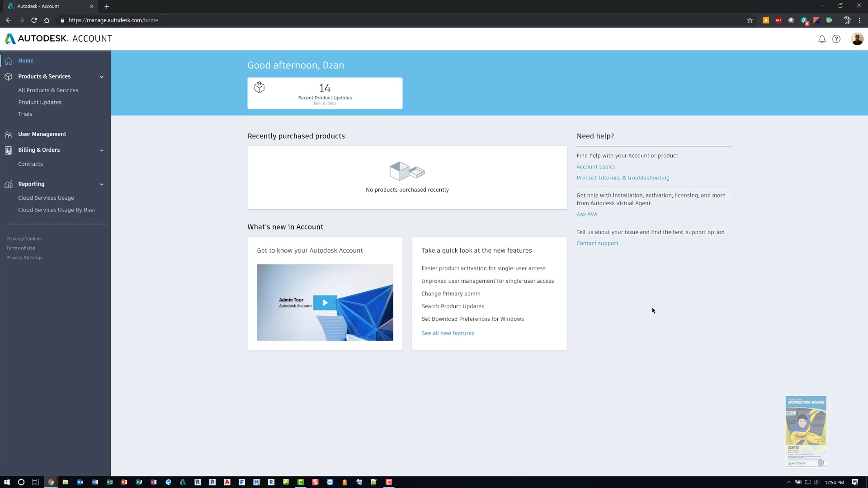Screen dimensions: 868x488
Task: Collapse the Billing & Orders section
Action: point(102,150)
